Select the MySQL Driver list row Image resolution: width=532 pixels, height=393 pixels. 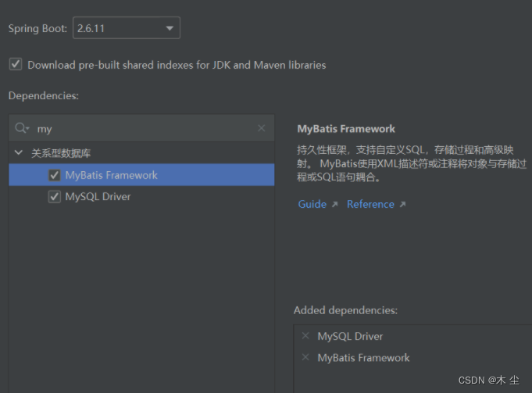click(x=141, y=197)
